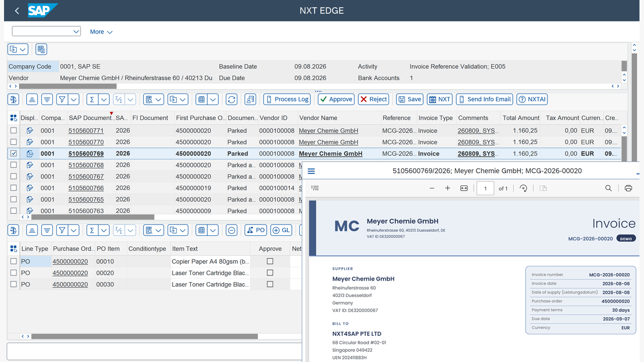This screenshot has height=362, width=644.
Task: Fit PDF page to width
Action: tap(464, 188)
